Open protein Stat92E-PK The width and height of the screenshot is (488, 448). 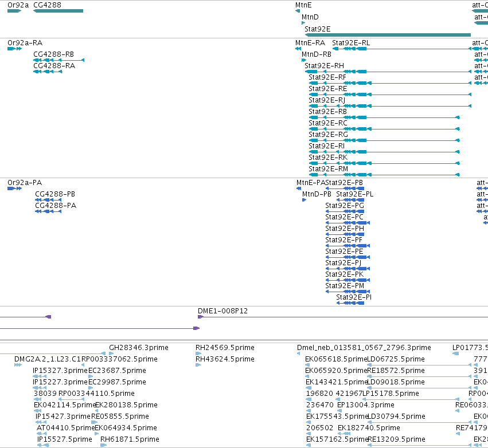345,275
